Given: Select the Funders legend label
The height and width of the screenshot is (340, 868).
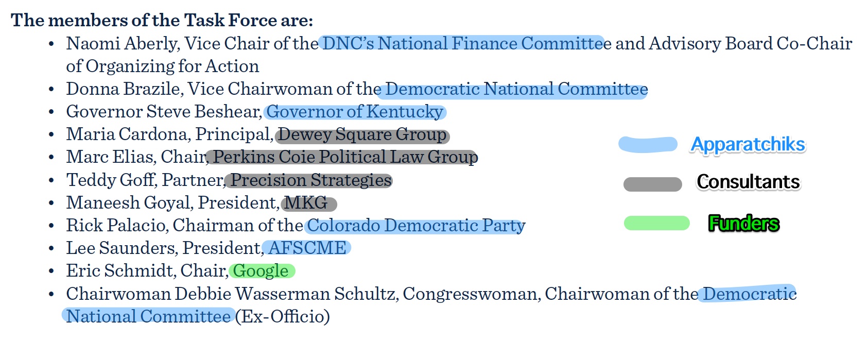Looking at the screenshot, I should pyautogui.click(x=744, y=224).
